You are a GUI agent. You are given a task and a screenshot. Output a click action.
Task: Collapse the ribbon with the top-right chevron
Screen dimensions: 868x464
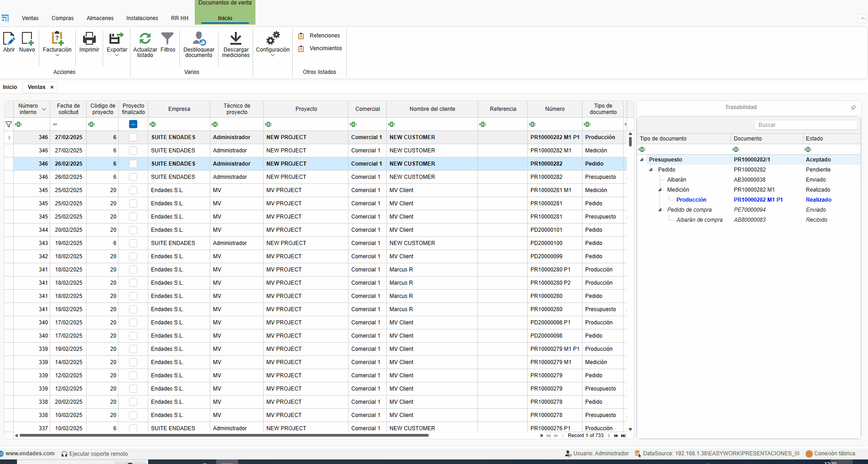[x=862, y=19]
